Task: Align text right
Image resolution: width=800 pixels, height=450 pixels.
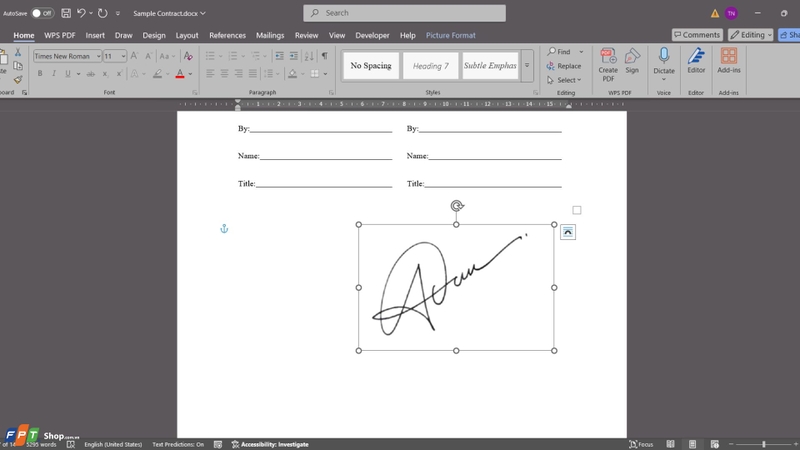Action: tap(238, 74)
